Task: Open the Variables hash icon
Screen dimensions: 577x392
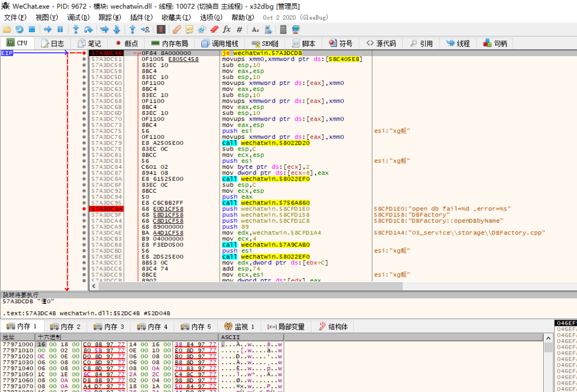Action: pyautogui.click(x=239, y=29)
